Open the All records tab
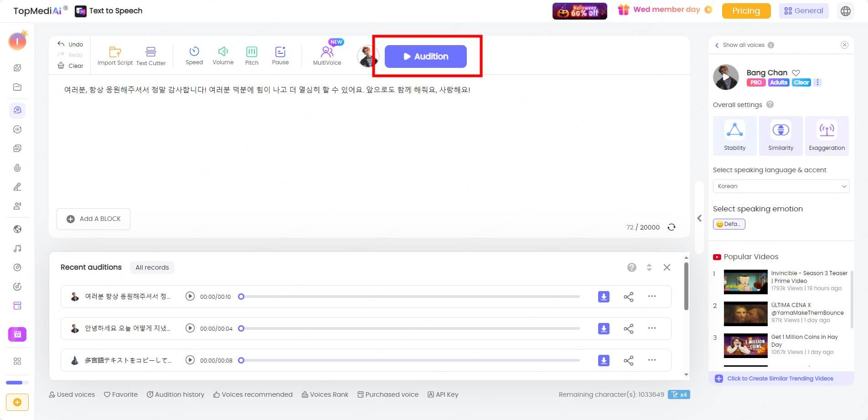 coord(152,267)
